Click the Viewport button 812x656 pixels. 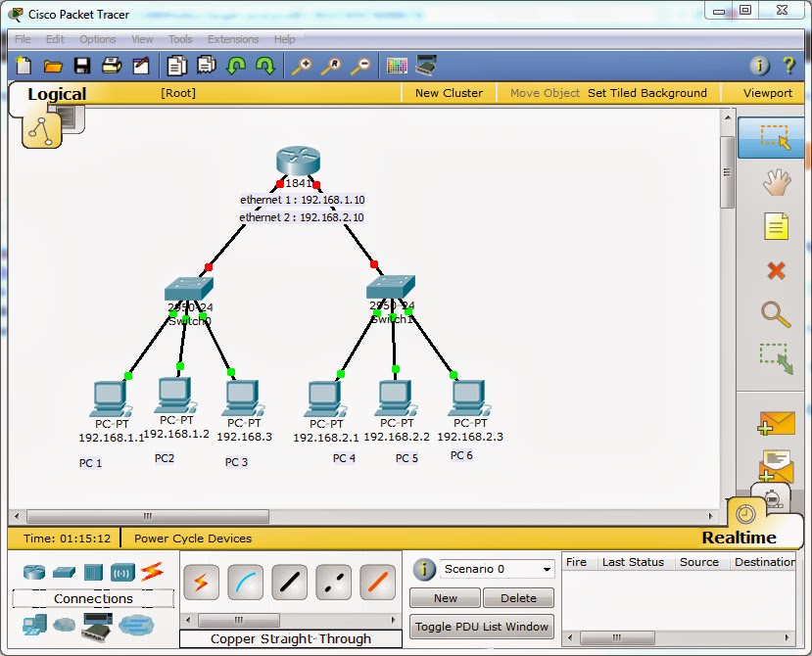click(768, 93)
